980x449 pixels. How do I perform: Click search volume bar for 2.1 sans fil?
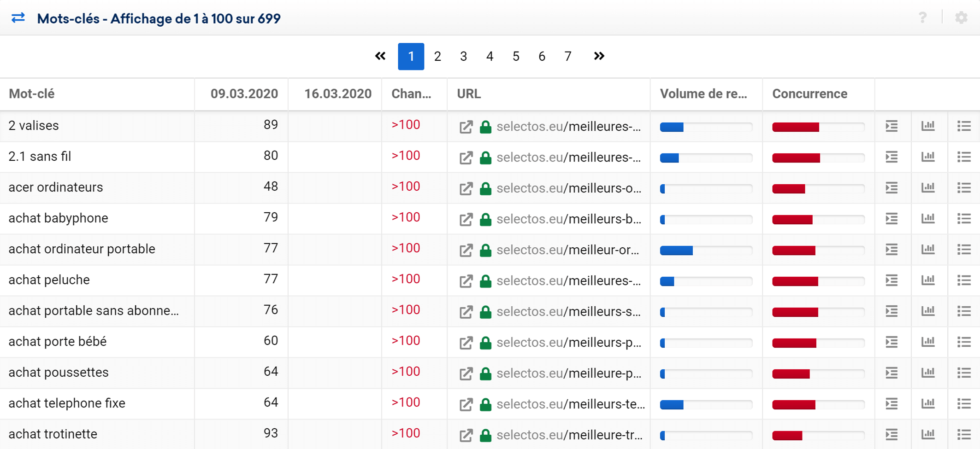pos(706,158)
